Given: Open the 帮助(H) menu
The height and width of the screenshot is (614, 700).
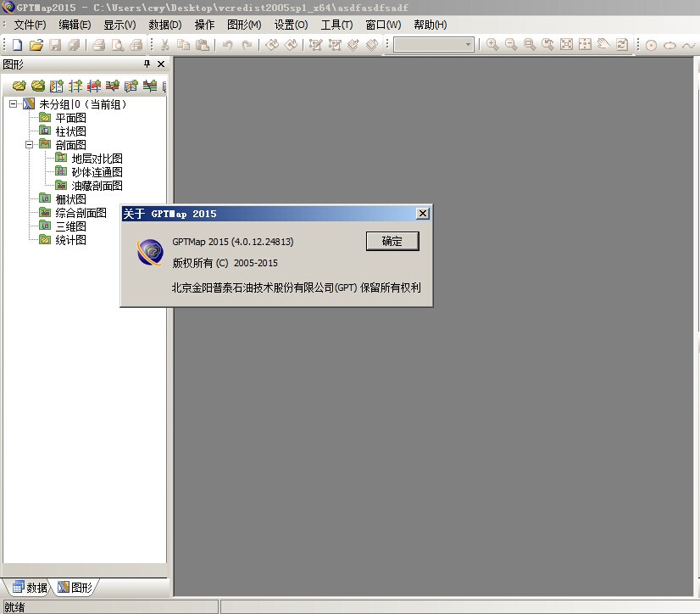Looking at the screenshot, I should 431,25.
